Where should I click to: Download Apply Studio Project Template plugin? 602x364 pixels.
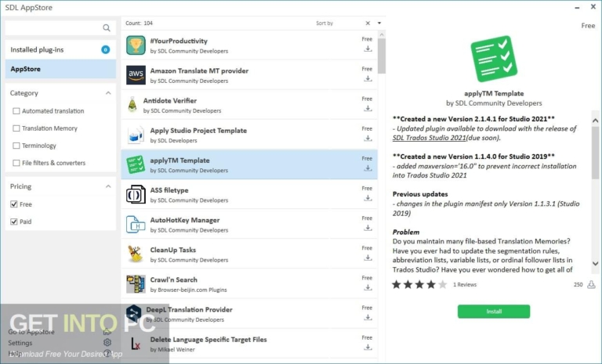(x=368, y=139)
